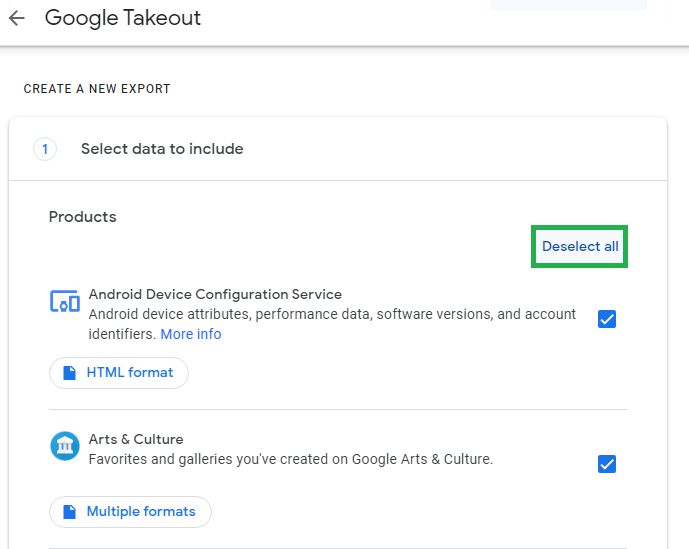Click Android Device Configuration Service title

pyautogui.click(x=215, y=294)
